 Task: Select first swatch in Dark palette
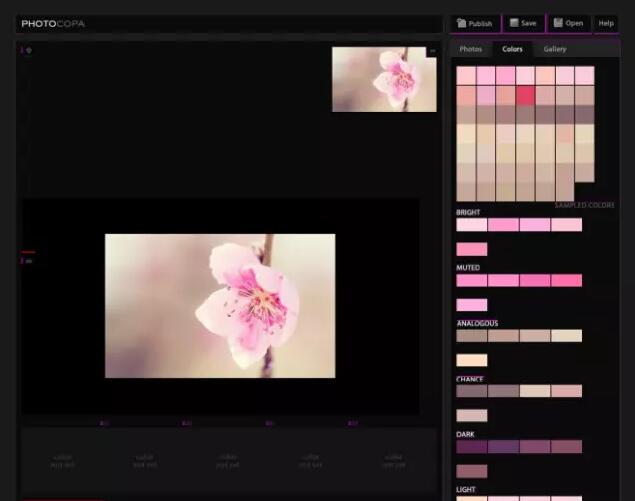coord(472,447)
